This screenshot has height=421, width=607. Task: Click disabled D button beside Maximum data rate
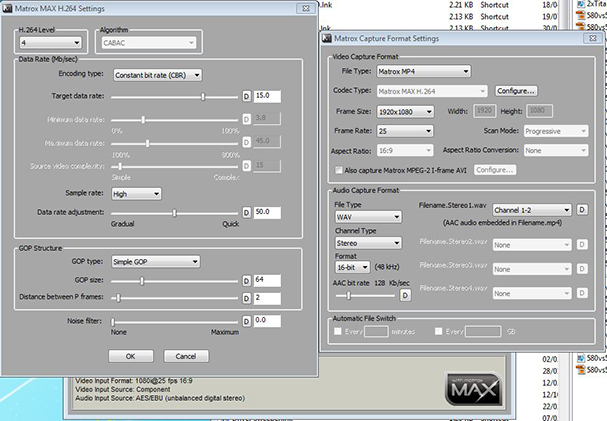click(x=247, y=142)
